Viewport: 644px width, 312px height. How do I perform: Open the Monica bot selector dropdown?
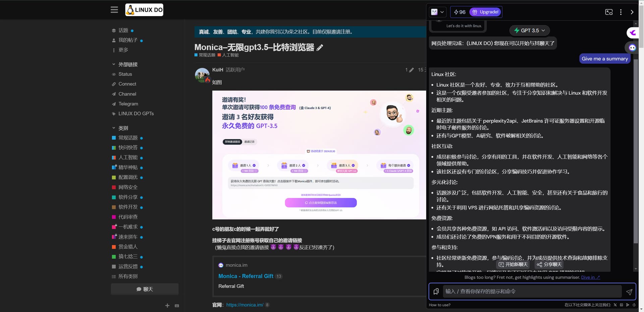pyautogui.click(x=438, y=12)
